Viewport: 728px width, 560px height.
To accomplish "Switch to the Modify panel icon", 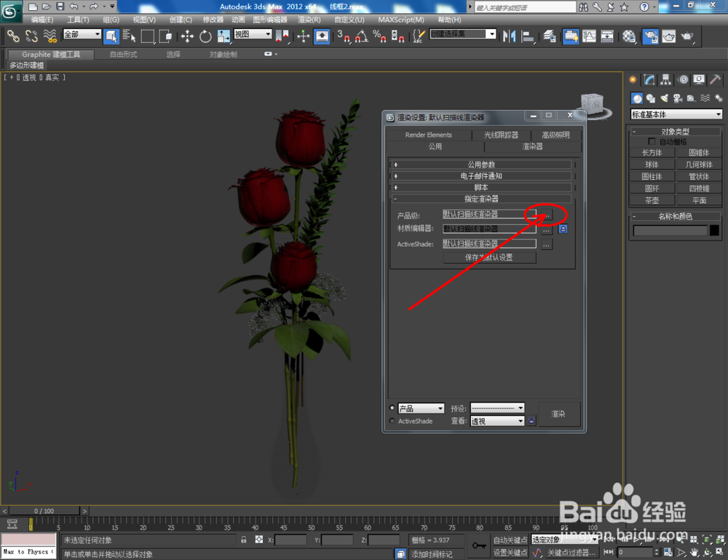I will click(649, 80).
